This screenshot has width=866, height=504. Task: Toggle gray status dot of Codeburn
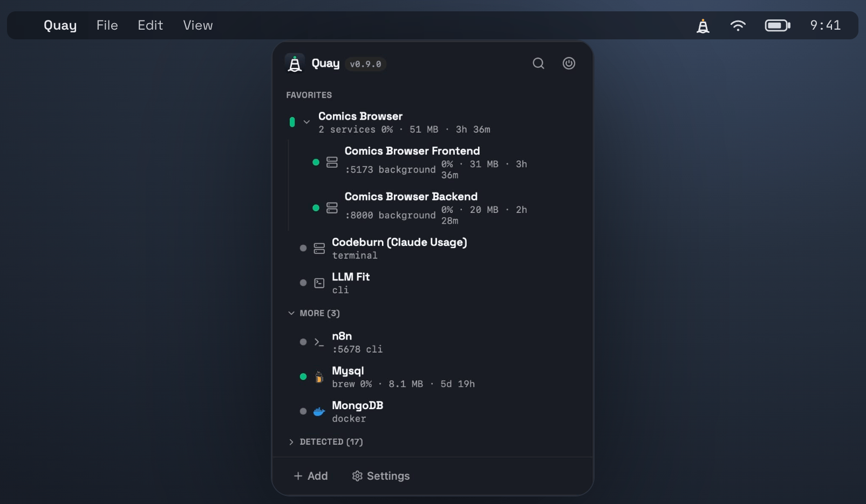pos(303,248)
